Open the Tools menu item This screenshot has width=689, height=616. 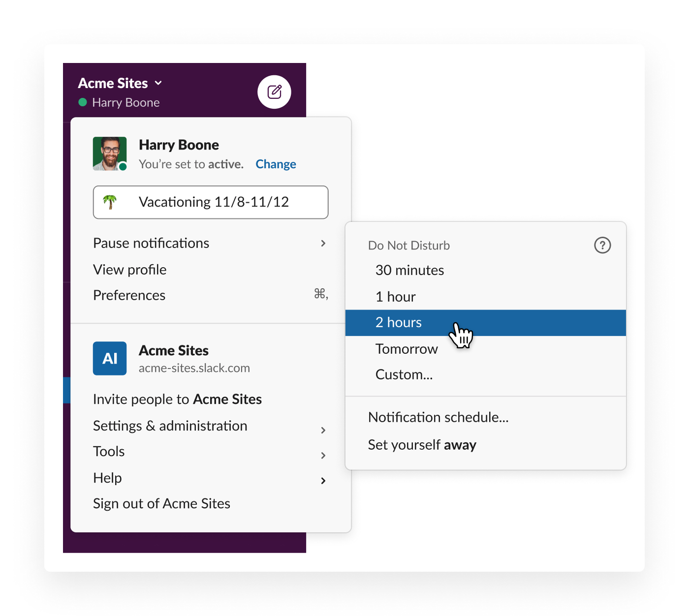(x=211, y=451)
